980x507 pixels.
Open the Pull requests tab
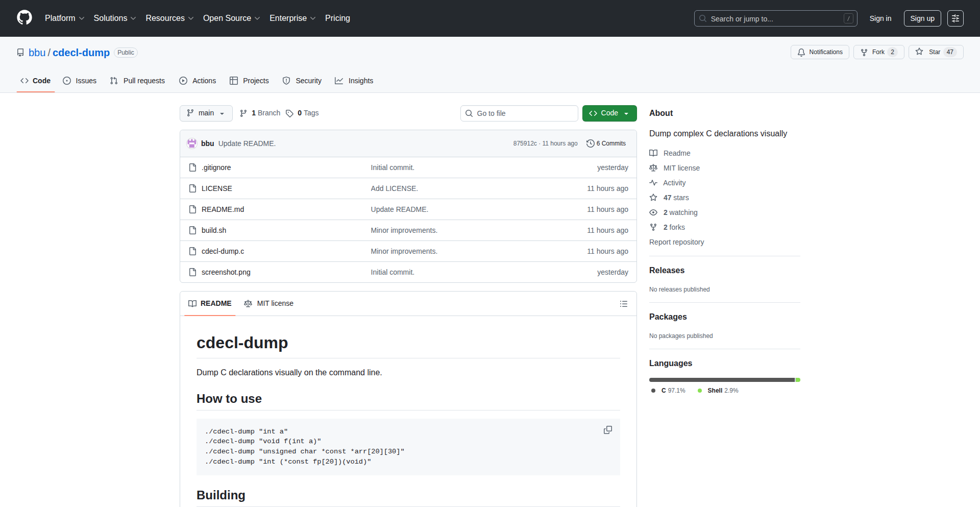138,81
